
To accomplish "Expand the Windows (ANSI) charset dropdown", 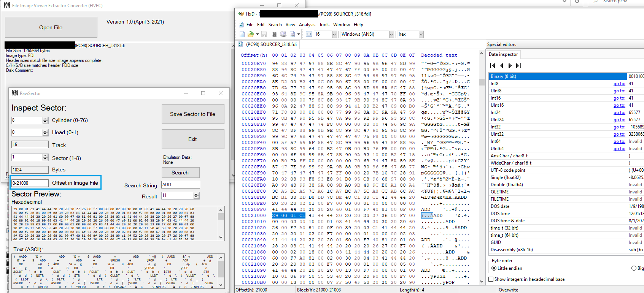I will (x=391, y=34).
